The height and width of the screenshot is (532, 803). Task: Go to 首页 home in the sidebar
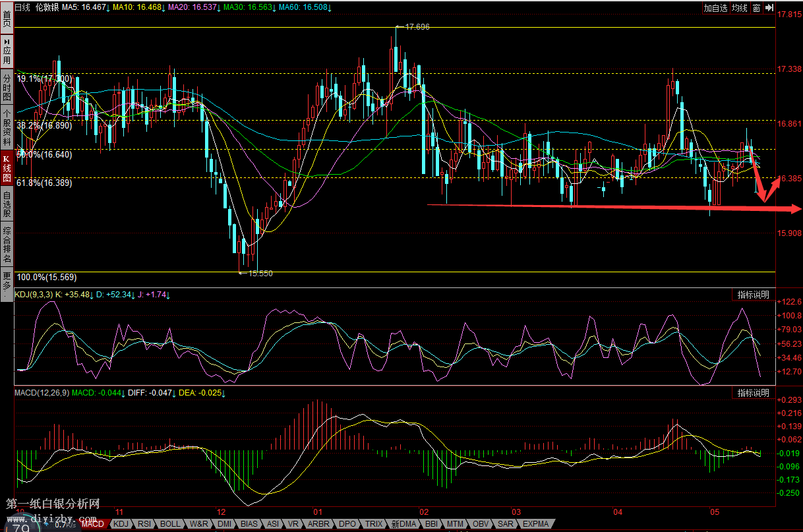pos(7,16)
